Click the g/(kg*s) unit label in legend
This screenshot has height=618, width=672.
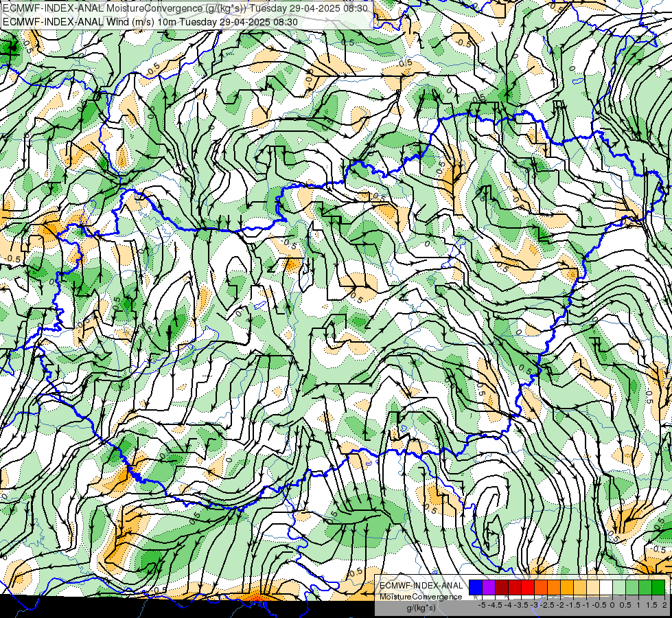(x=421, y=608)
